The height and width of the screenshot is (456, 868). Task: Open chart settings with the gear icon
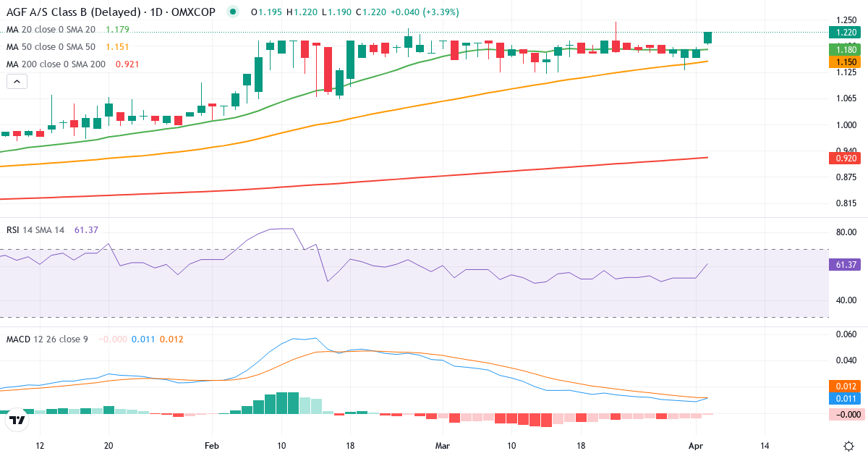[x=848, y=447]
